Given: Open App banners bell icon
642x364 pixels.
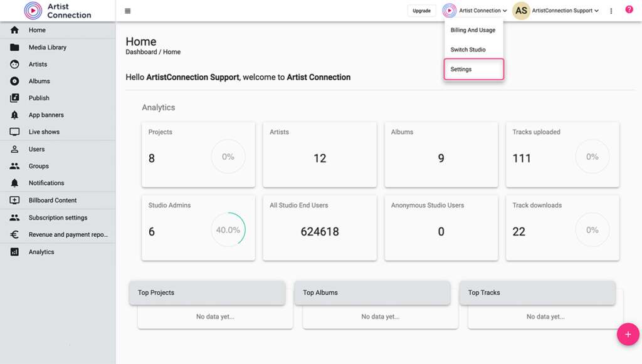Looking at the screenshot, I should coord(14,115).
